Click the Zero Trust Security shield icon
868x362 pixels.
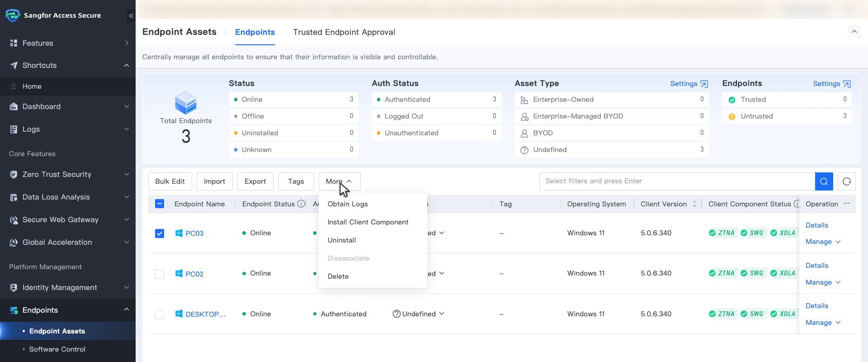pyautogui.click(x=14, y=174)
